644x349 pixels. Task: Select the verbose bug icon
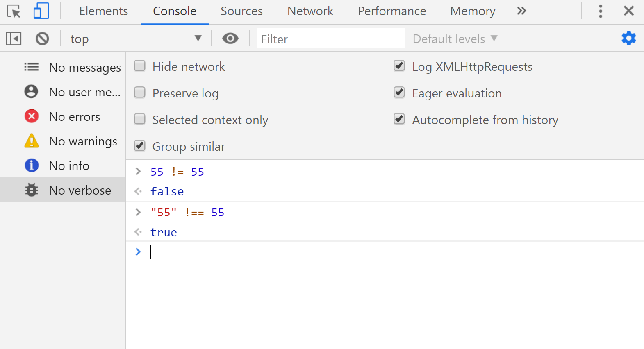(x=32, y=190)
